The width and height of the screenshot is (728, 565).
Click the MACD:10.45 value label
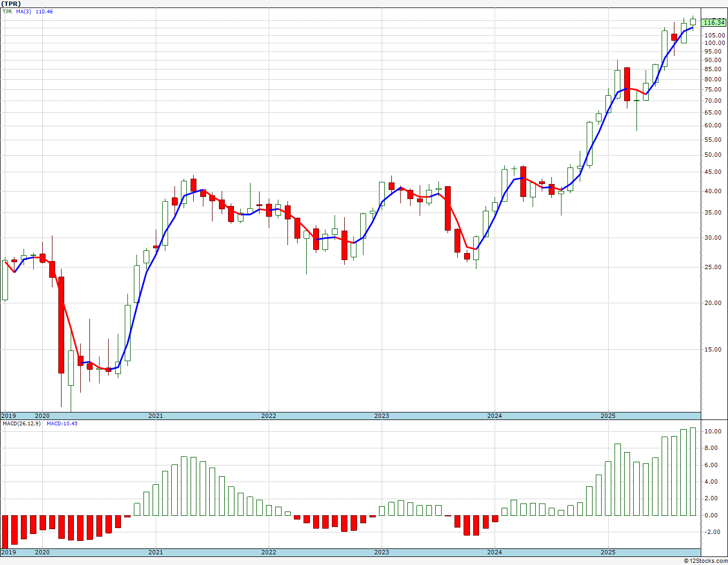[x=62, y=424]
